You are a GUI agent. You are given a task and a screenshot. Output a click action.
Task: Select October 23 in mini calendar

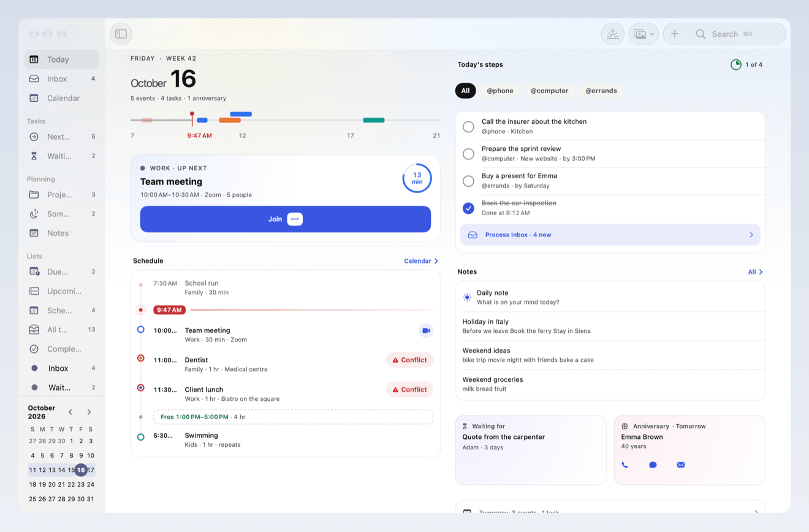[x=81, y=484]
